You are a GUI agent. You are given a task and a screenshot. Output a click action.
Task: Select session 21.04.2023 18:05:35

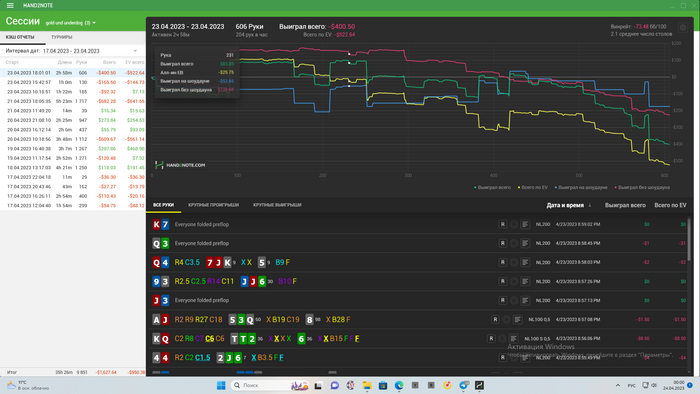point(73,101)
